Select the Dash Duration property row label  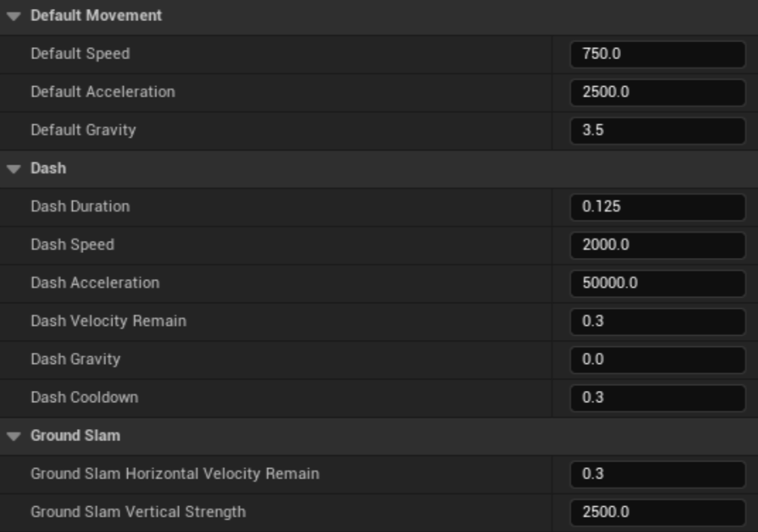[80, 206]
